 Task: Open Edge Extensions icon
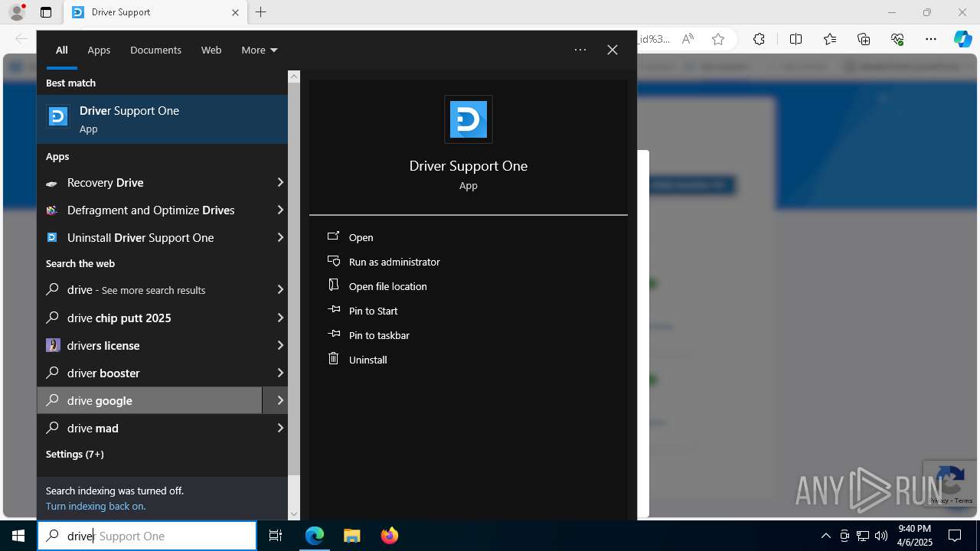[759, 39]
